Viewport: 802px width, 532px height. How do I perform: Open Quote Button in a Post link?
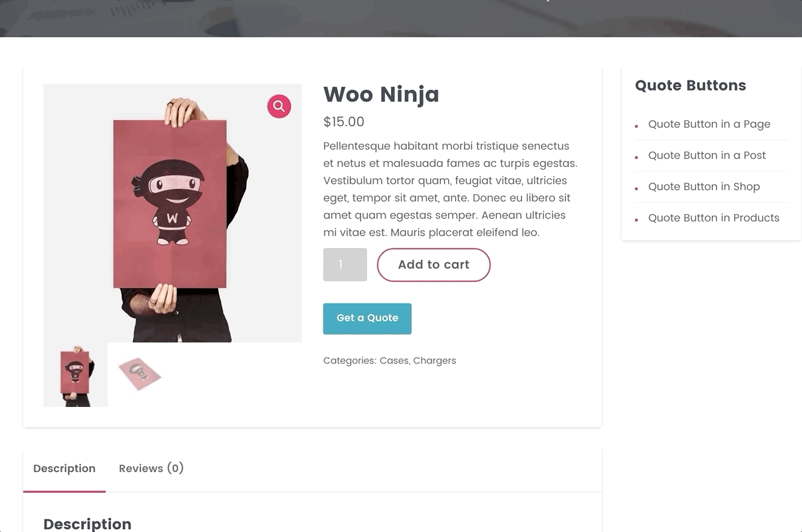point(707,156)
